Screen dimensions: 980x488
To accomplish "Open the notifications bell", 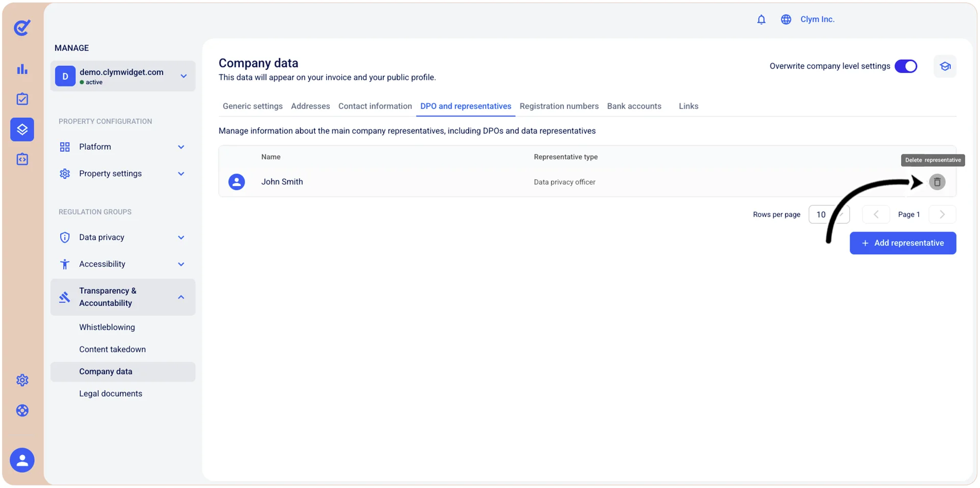I will point(761,19).
